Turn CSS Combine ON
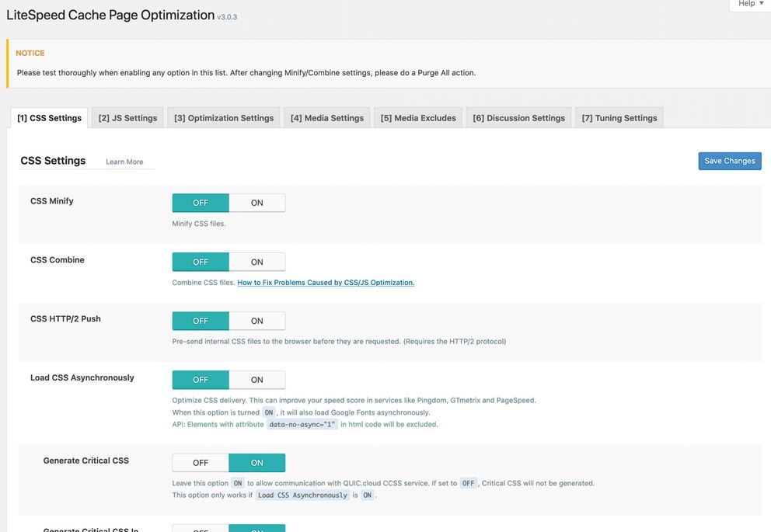 [x=257, y=262]
